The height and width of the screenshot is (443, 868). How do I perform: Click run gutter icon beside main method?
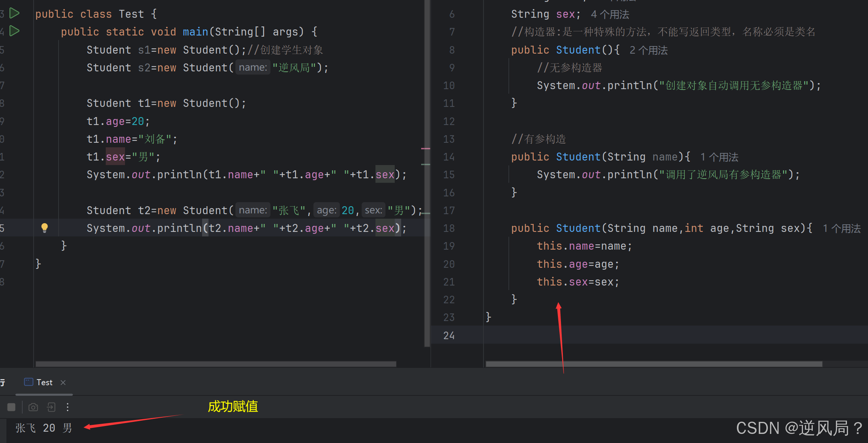[x=14, y=31]
